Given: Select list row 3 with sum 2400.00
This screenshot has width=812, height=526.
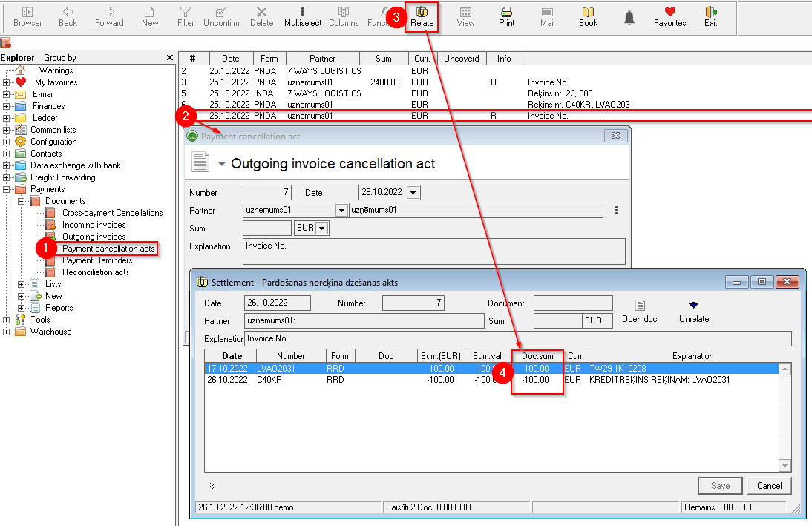Looking at the screenshot, I should click(x=496, y=82).
